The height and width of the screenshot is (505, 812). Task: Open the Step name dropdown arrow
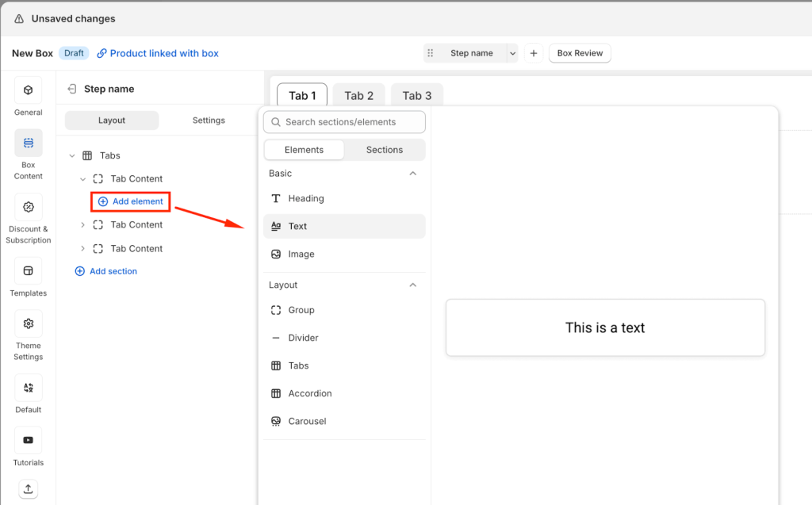coord(512,53)
